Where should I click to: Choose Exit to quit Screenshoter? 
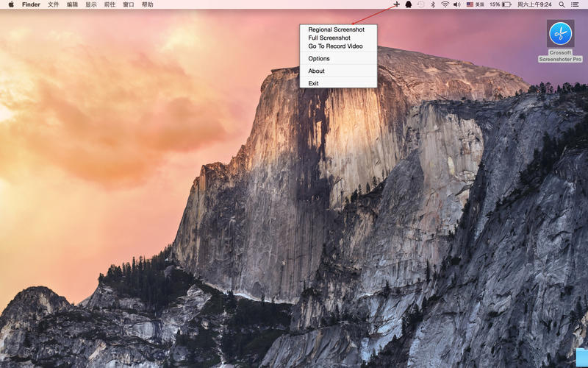[x=314, y=83]
